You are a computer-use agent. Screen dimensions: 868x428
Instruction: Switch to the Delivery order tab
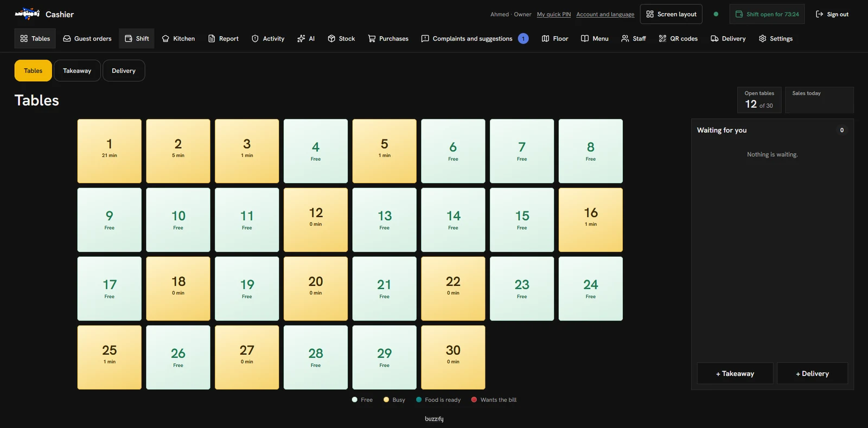pyautogui.click(x=124, y=71)
